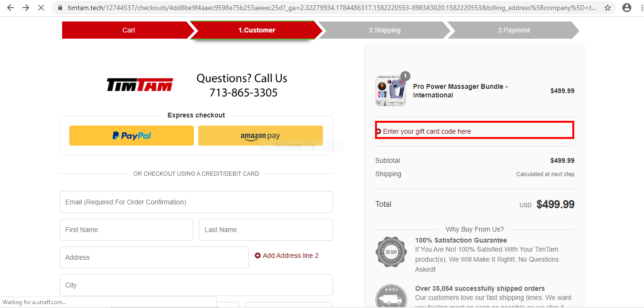The height and width of the screenshot is (308, 644).
Task: Bookmark this page with the star icon
Action: [608, 8]
